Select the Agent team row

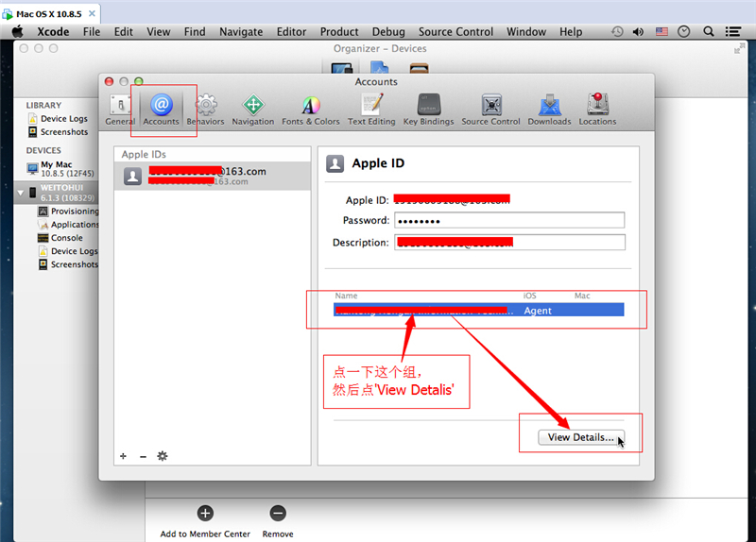point(479,310)
